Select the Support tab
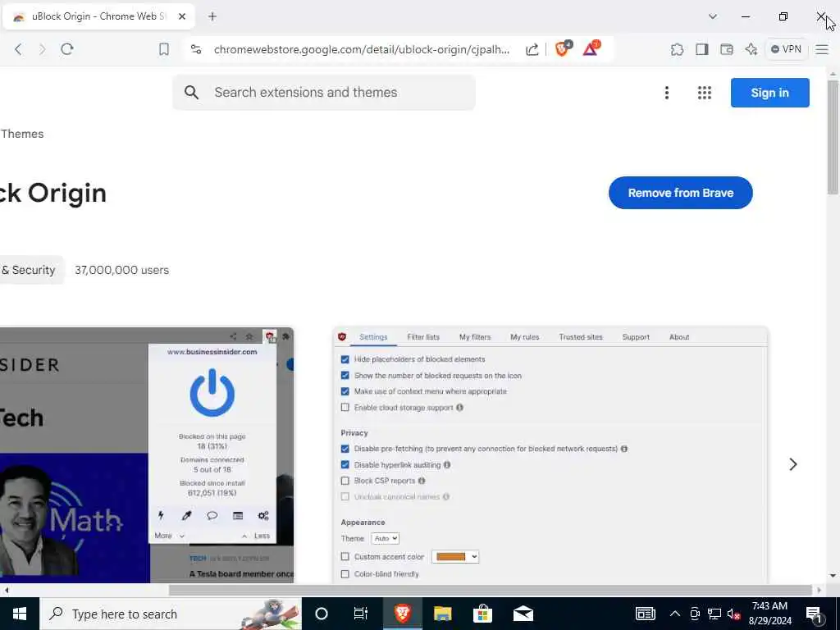Viewport: 840px width, 630px height. click(636, 337)
